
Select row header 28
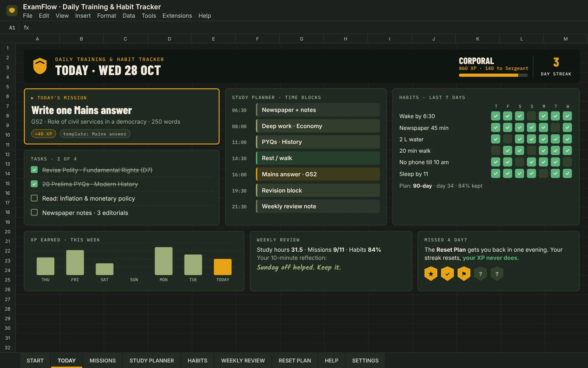(7, 309)
